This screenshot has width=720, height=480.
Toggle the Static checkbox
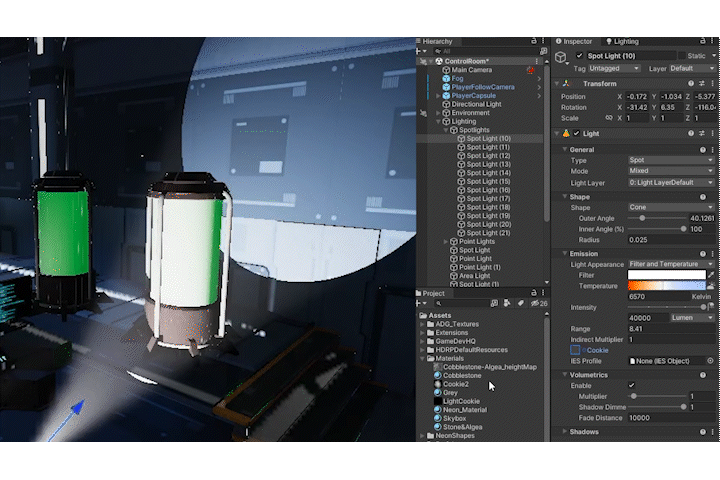click(x=683, y=55)
